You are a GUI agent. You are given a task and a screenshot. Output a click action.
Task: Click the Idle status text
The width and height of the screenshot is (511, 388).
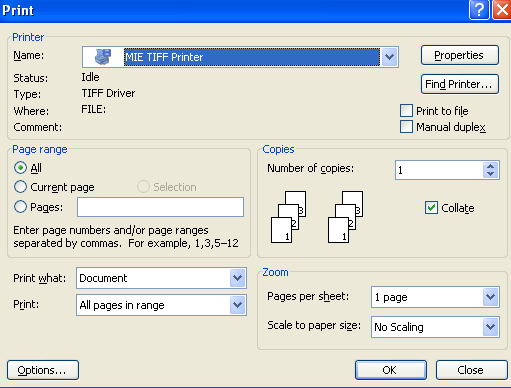pos(90,77)
